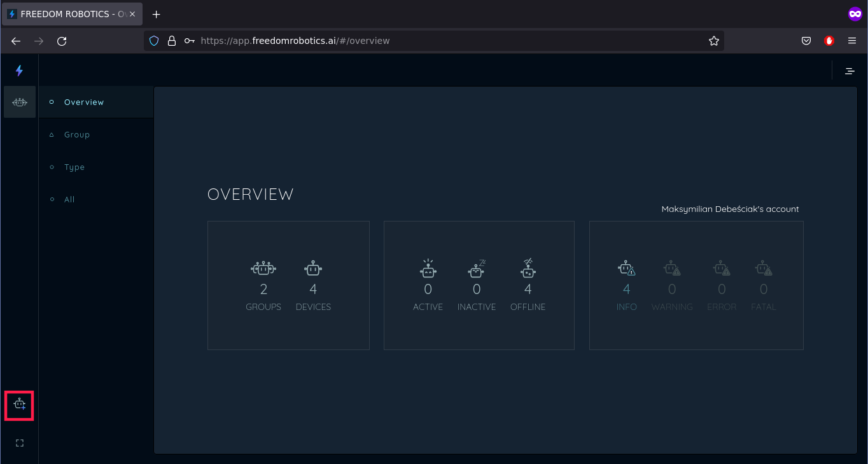Select the Active devices robot icon

click(428, 268)
